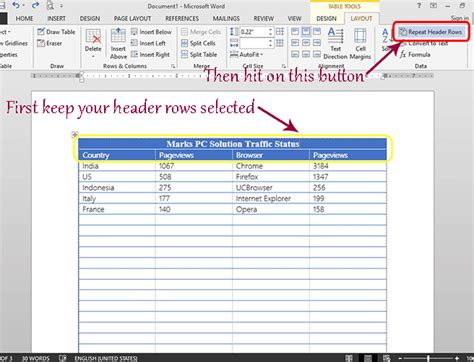
Task: Click Convert to Text button
Action: (425, 43)
